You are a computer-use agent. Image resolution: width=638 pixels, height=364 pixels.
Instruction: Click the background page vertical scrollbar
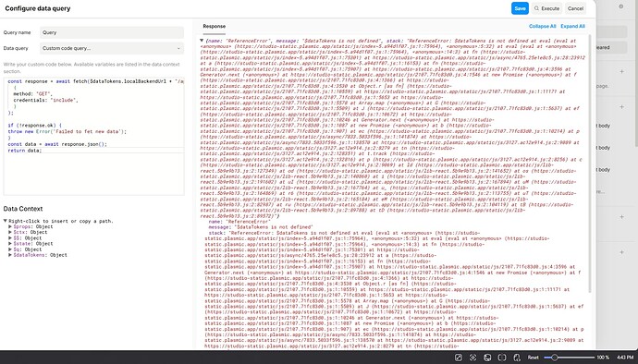point(636,73)
